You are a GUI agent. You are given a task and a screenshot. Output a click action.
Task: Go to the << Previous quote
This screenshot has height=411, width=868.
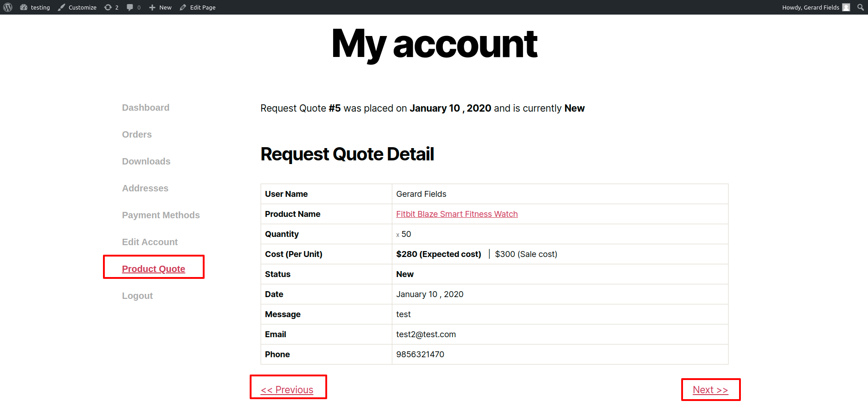click(287, 390)
